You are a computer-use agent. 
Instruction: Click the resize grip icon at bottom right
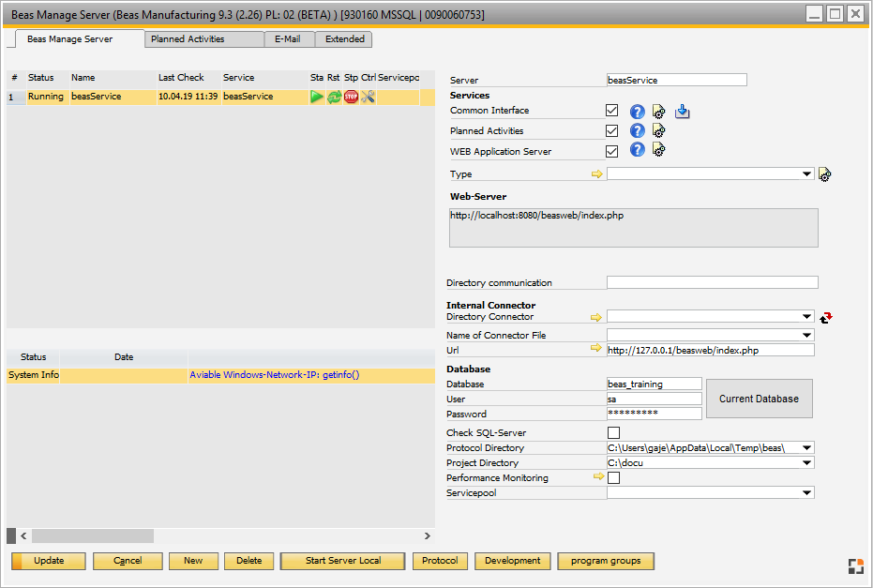point(855,565)
